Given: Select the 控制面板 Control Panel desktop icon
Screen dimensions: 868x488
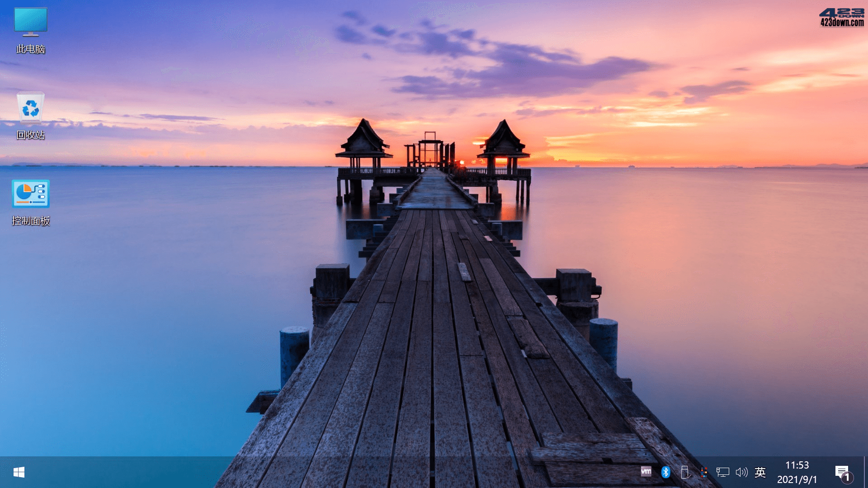Looking at the screenshot, I should [30, 194].
